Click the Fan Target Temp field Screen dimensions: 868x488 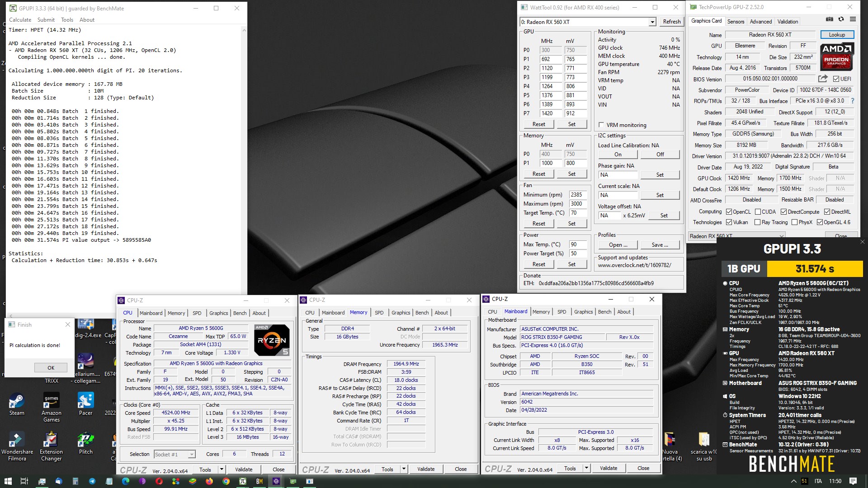(x=578, y=212)
